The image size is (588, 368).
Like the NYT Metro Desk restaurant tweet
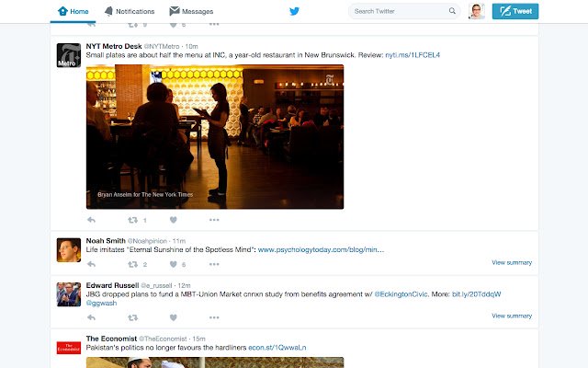174,220
